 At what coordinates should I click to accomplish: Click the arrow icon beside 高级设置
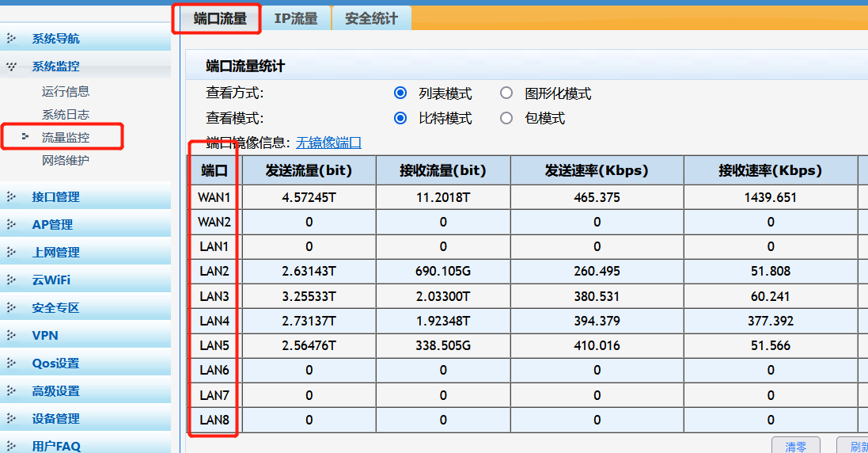pos(11,390)
